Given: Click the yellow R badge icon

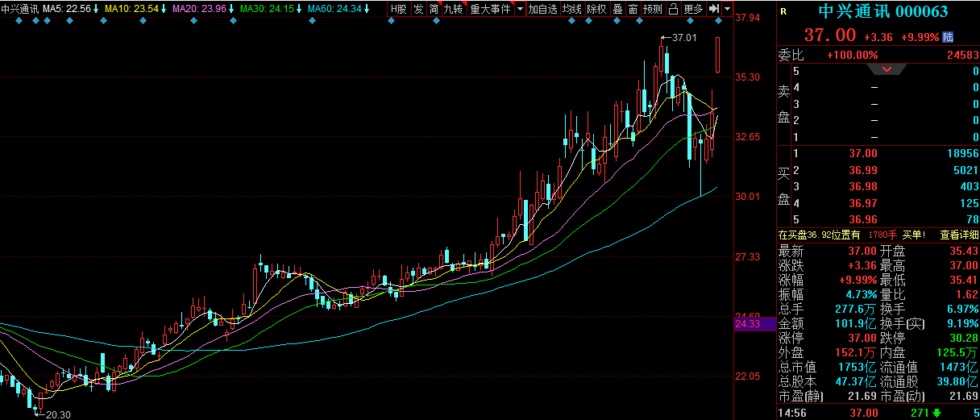Looking at the screenshot, I should 785,11.
